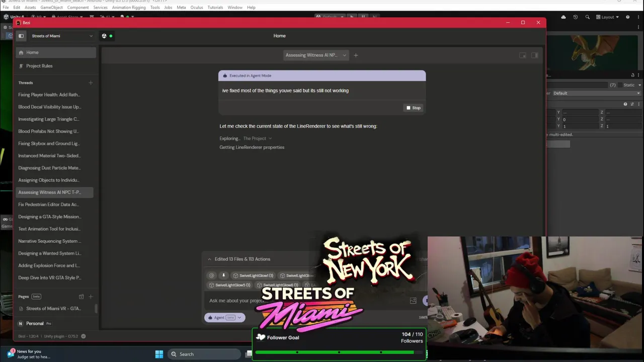Click the picture-in-picture layout icon
Viewport: 644px width, 362px height.
[x=523, y=55]
